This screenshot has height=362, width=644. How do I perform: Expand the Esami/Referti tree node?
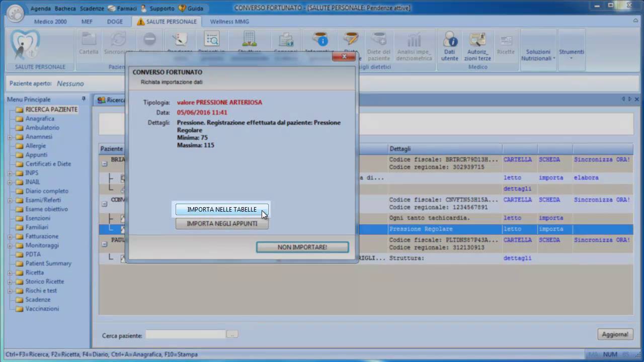pos(10,200)
